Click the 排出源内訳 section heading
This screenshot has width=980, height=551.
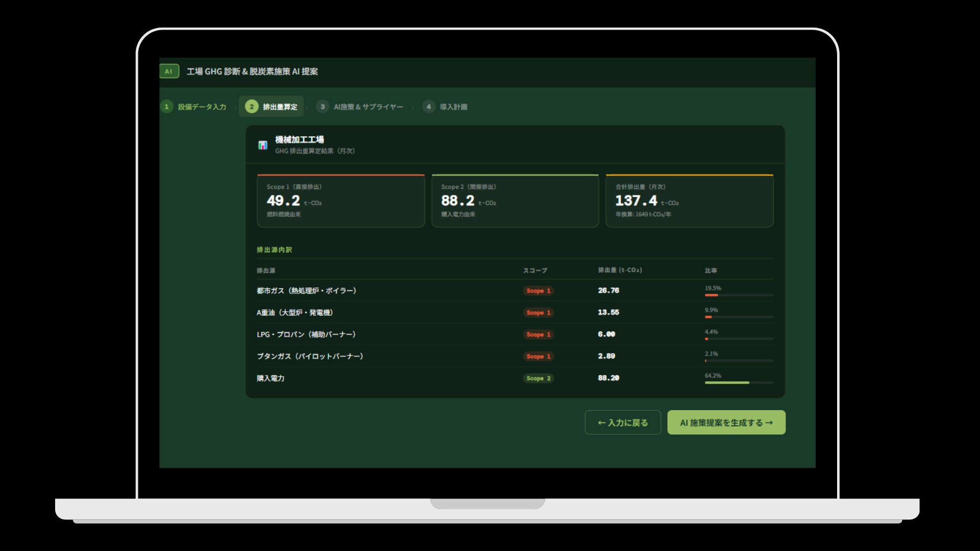pyautogui.click(x=275, y=249)
